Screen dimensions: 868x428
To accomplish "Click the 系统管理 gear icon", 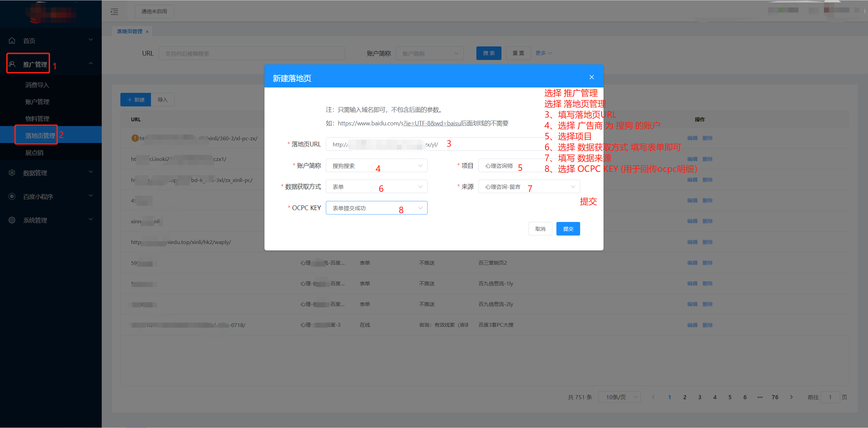I will (12, 220).
